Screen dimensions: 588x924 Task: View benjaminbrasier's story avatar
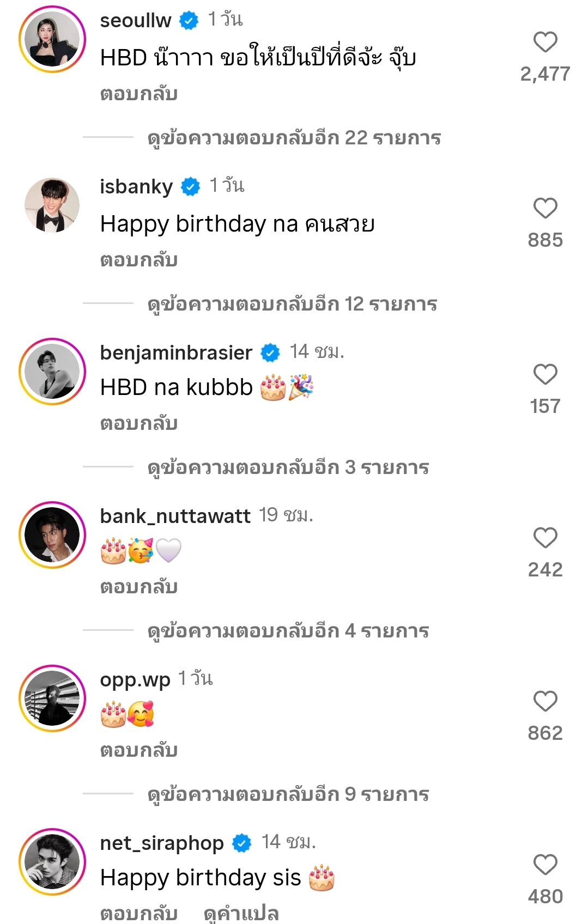(x=52, y=372)
